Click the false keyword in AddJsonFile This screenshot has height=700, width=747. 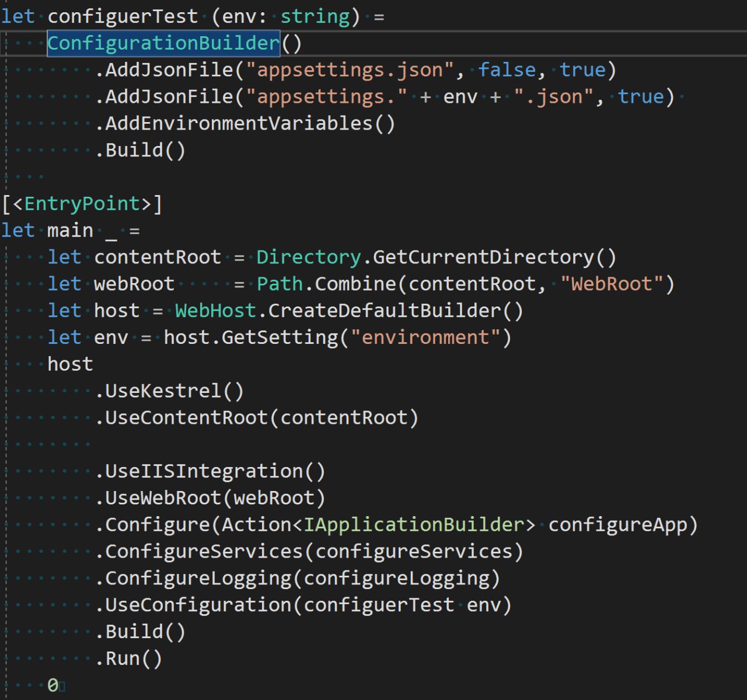[x=507, y=70]
